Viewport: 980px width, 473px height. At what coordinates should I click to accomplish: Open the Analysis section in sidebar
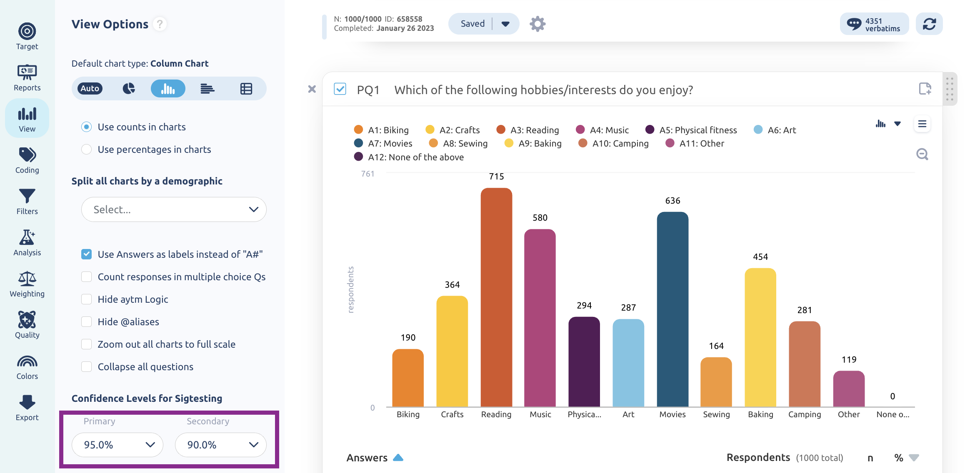[27, 243]
